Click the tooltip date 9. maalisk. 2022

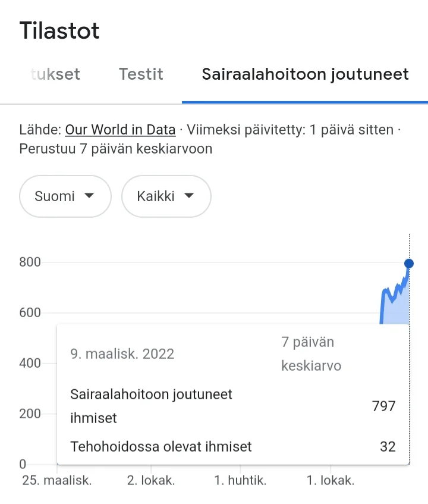(x=122, y=354)
